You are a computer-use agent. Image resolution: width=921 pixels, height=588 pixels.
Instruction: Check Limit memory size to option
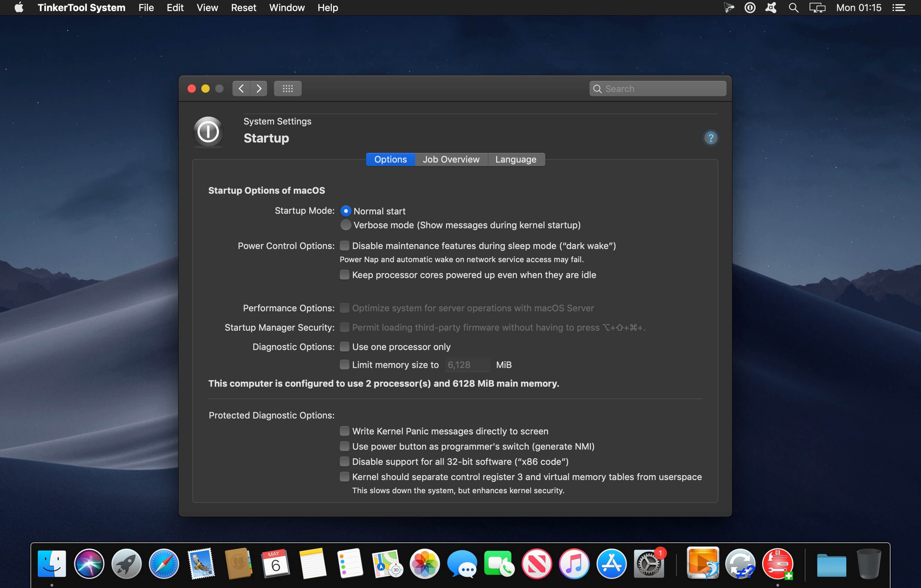point(344,365)
